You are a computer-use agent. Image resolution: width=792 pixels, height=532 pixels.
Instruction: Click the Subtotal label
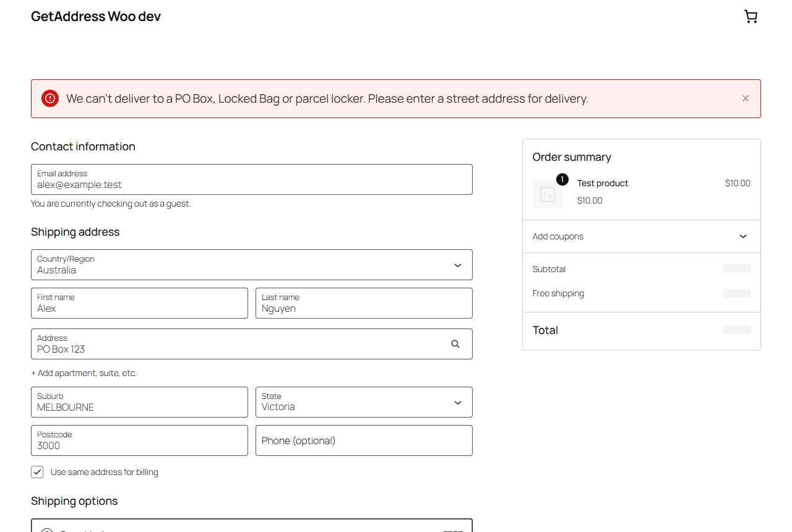pos(549,269)
